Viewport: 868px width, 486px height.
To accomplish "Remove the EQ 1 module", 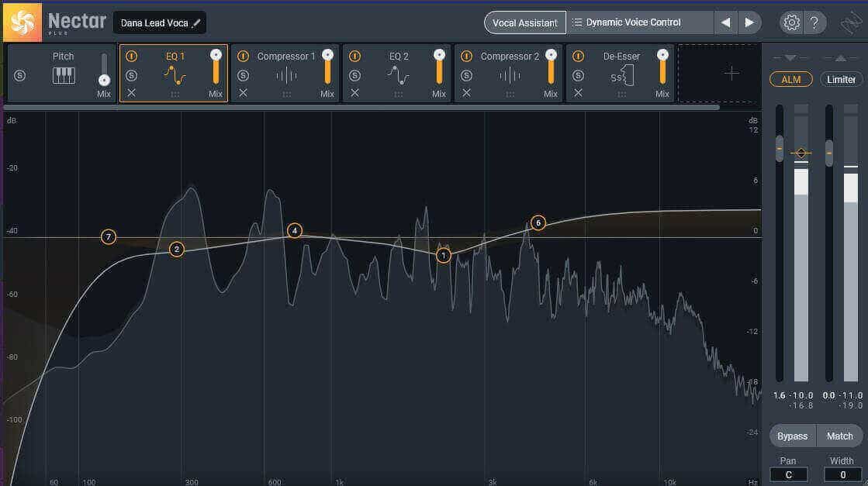I will coord(131,93).
